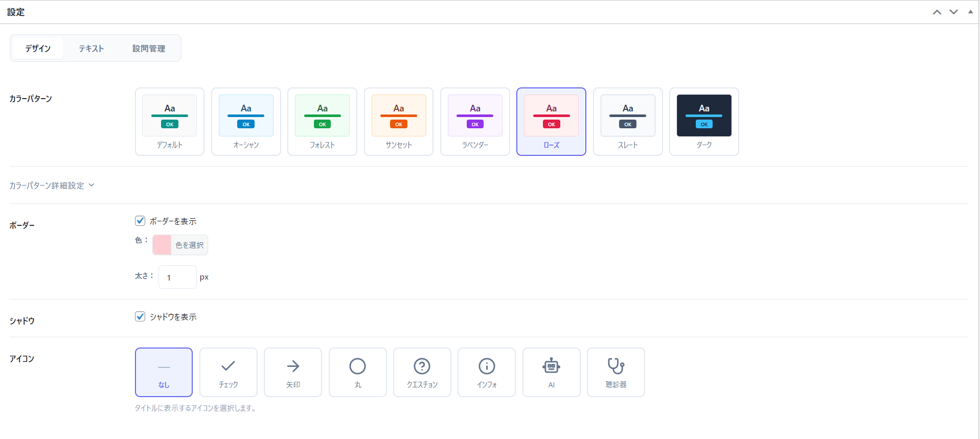980x439 pixels.
Task: Apply the ダーク color pattern
Action: click(x=704, y=122)
